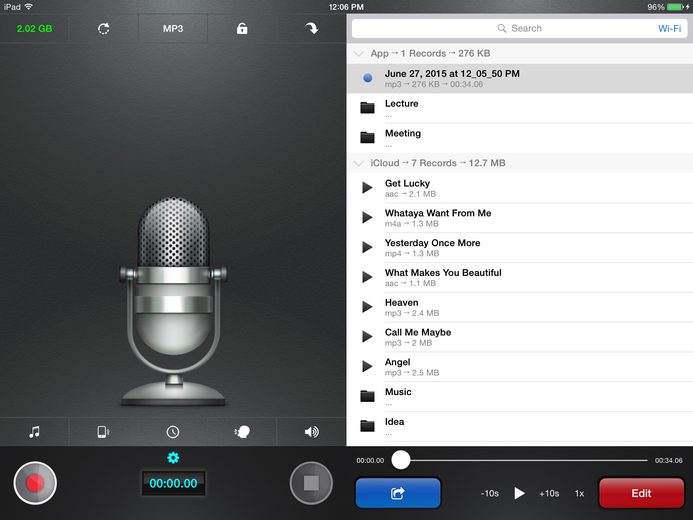Select the Get Lucky title text
The image size is (693, 520).
pyautogui.click(x=407, y=183)
